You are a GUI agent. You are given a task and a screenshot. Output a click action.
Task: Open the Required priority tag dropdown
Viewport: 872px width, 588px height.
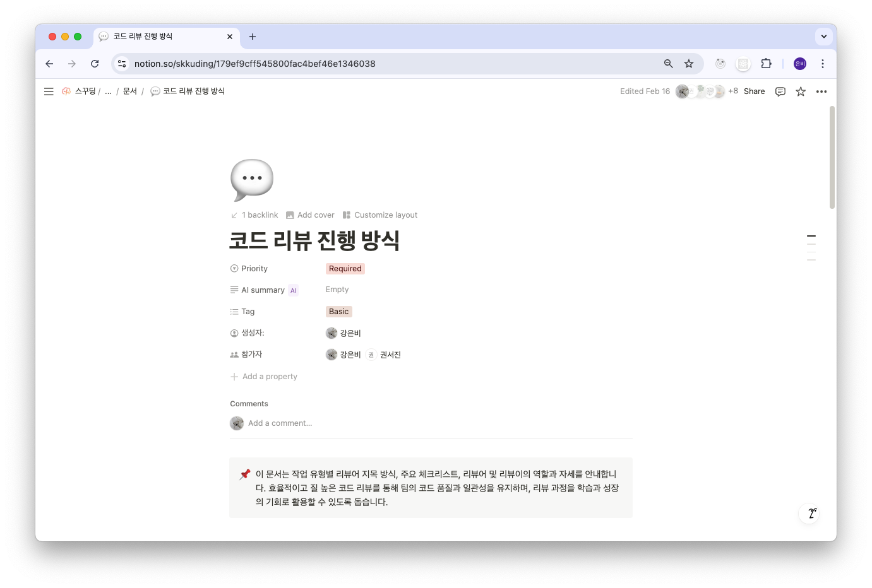(x=345, y=269)
